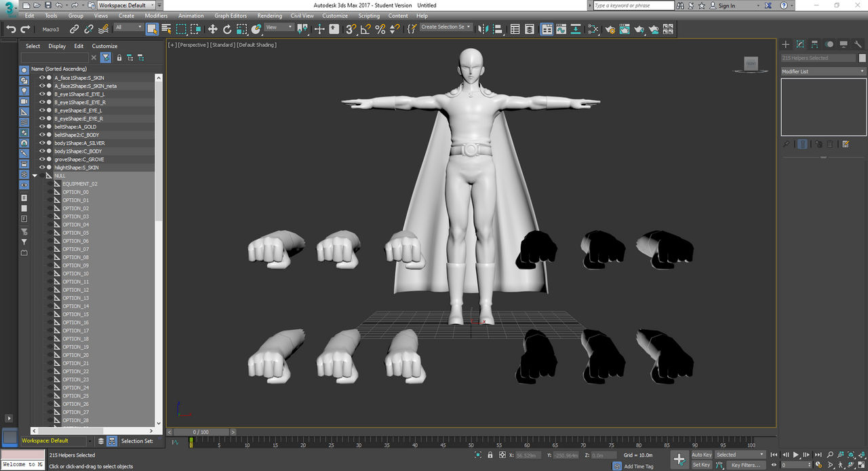Open the Utilities command panel
This screenshot has height=471, width=868.
coord(859,44)
